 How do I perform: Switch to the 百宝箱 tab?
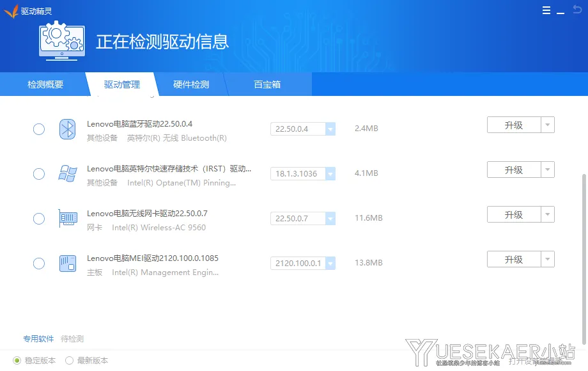tap(267, 84)
